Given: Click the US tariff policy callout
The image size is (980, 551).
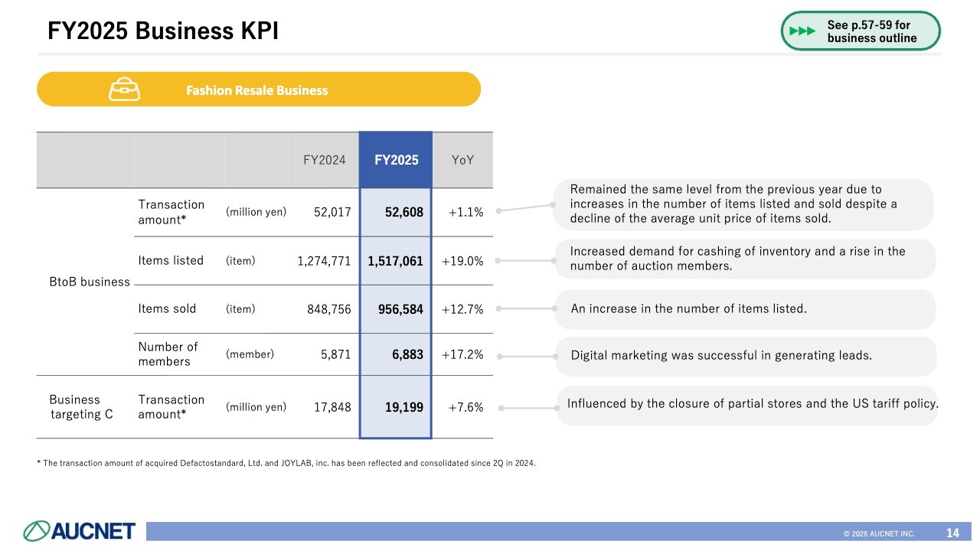Looking at the screenshot, I should tap(752, 404).
